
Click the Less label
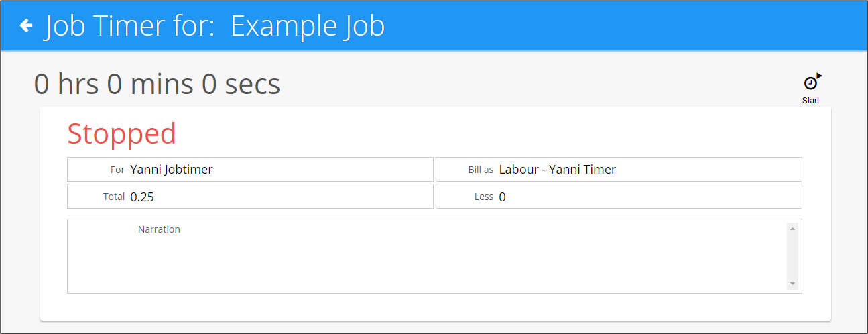484,197
